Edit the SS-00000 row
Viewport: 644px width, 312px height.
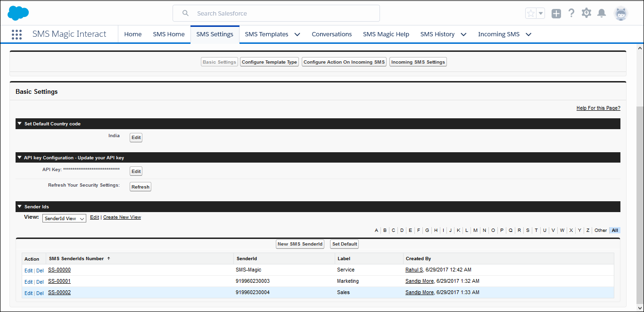click(x=29, y=271)
